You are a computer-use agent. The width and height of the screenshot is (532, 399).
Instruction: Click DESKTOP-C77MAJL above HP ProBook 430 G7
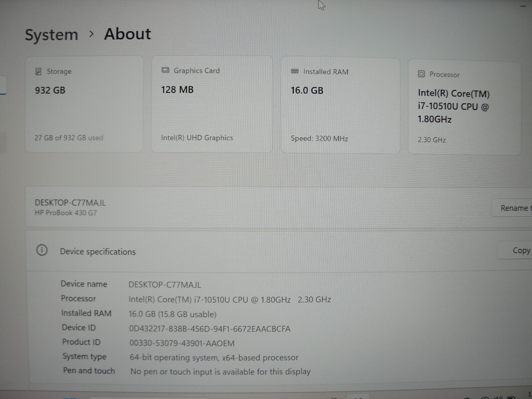70,203
